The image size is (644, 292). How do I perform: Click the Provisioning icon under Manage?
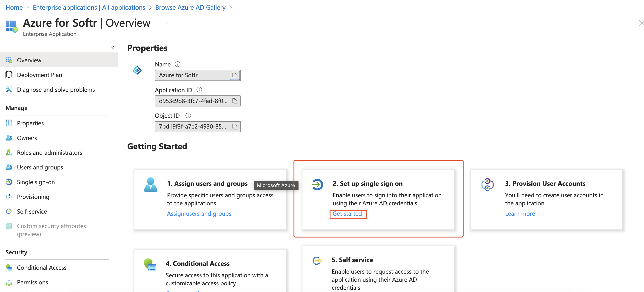coord(9,197)
